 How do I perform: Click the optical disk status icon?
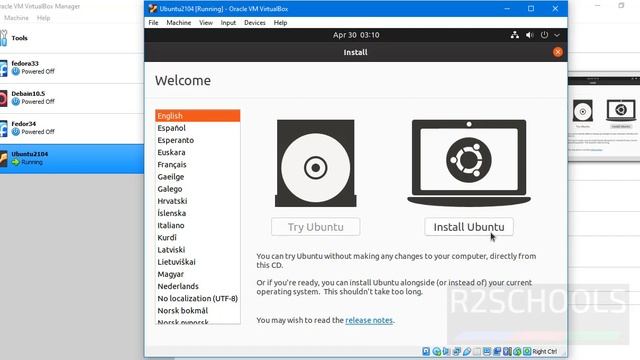pos(436,351)
